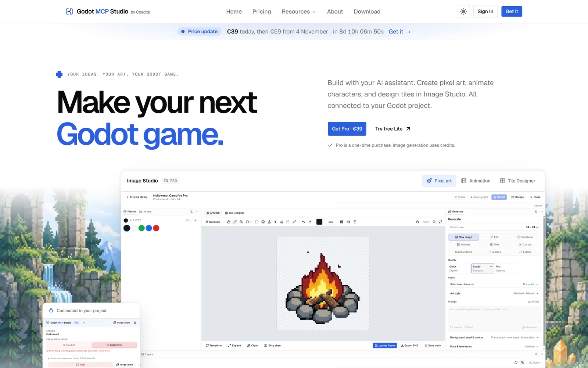Screen dimensions: 588x368
Task: Expand the Pose & references section
Action: pyautogui.click(x=494, y=347)
